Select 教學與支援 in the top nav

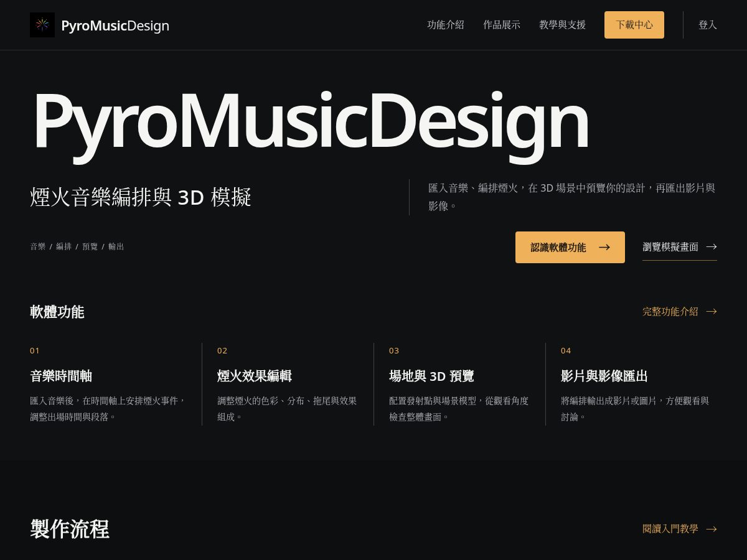point(562,25)
